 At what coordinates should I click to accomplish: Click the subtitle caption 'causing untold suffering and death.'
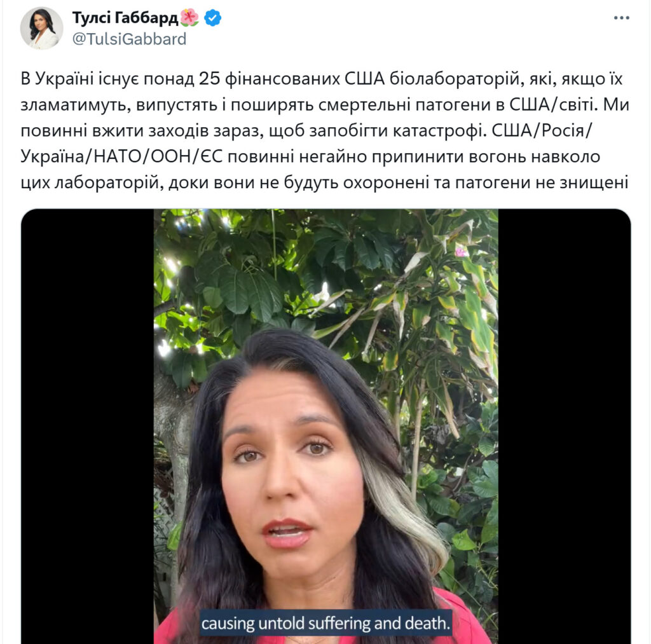click(x=326, y=623)
